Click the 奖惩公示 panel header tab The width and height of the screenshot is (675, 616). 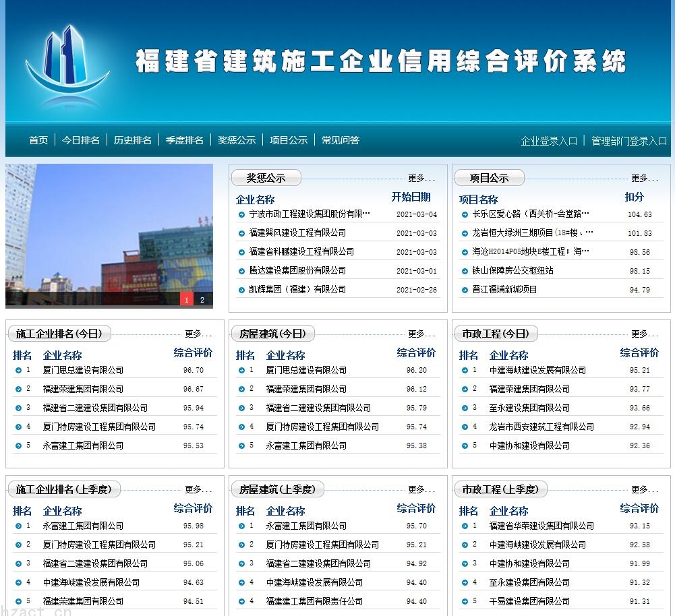click(266, 177)
